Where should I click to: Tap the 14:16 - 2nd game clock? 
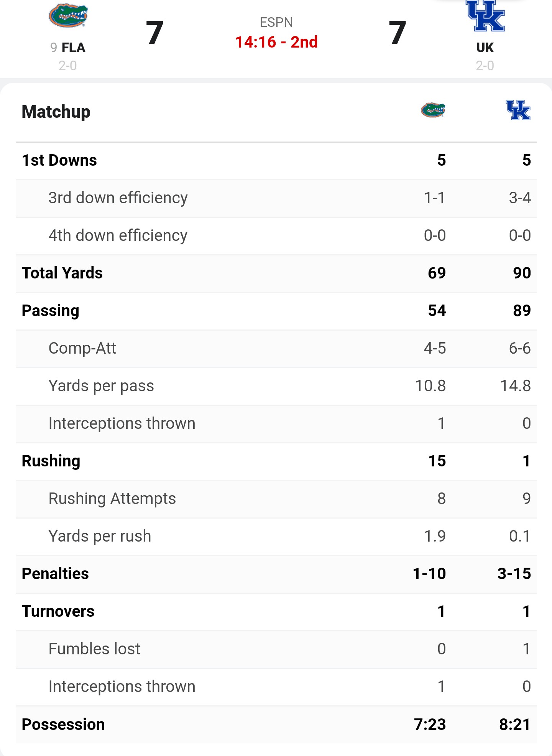pyautogui.click(x=276, y=42)
